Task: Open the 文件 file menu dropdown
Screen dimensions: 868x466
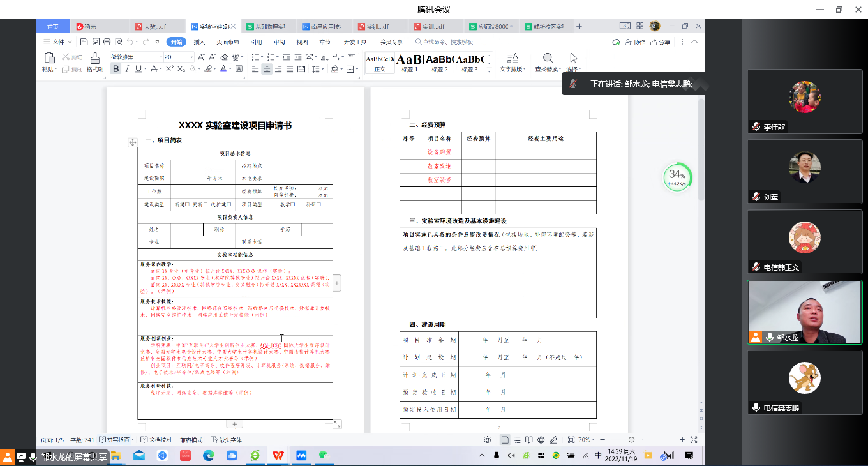Action: (57, 42)
